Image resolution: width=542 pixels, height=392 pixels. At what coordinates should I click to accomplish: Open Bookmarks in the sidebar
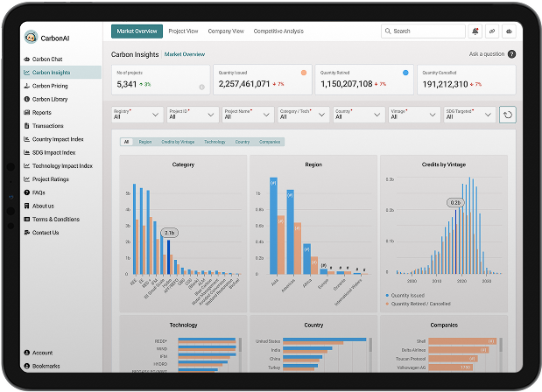[46, 366]
